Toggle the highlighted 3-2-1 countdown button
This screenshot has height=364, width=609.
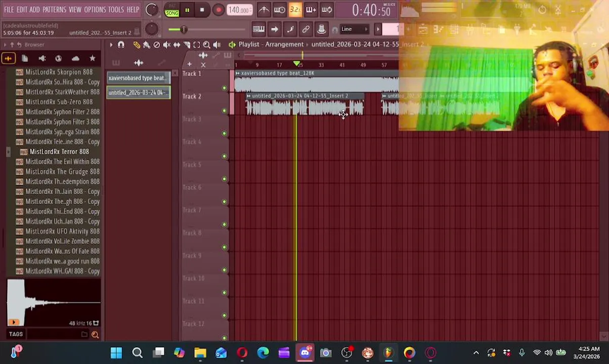click(x=295, y=10)
